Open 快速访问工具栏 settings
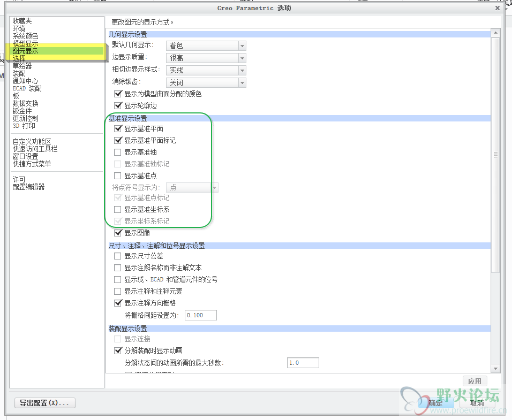This screenshot has width=512, height=420. point(35,149)
